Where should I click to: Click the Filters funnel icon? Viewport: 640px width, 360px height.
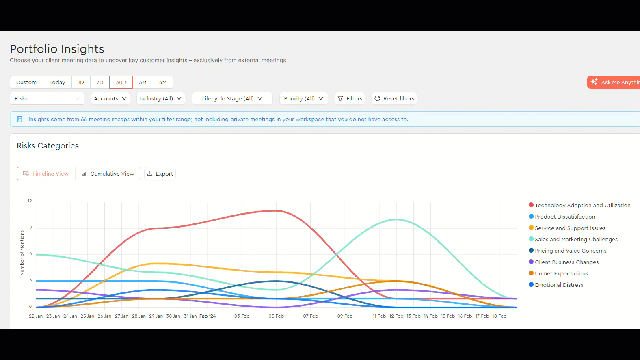(x=340, y=98)
